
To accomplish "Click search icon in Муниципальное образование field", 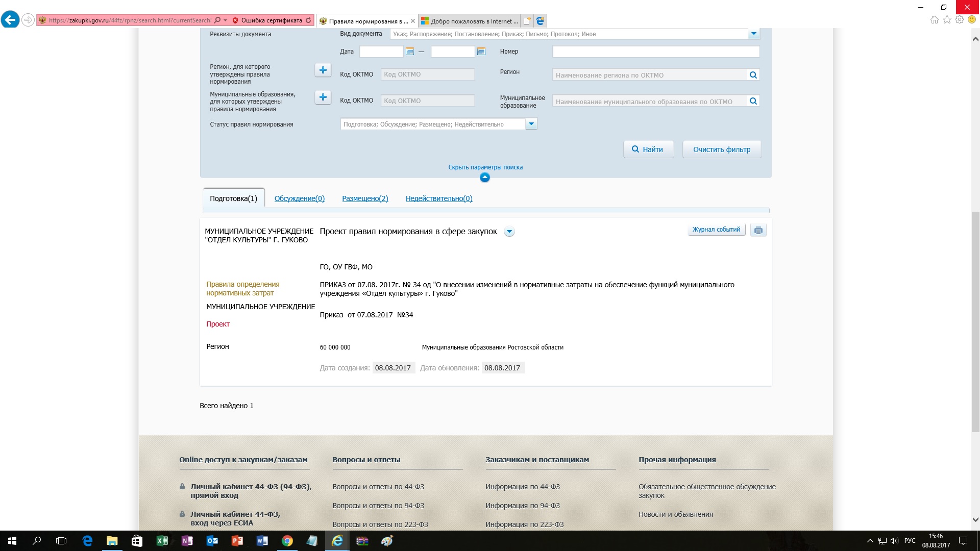I will pos(753,101).
